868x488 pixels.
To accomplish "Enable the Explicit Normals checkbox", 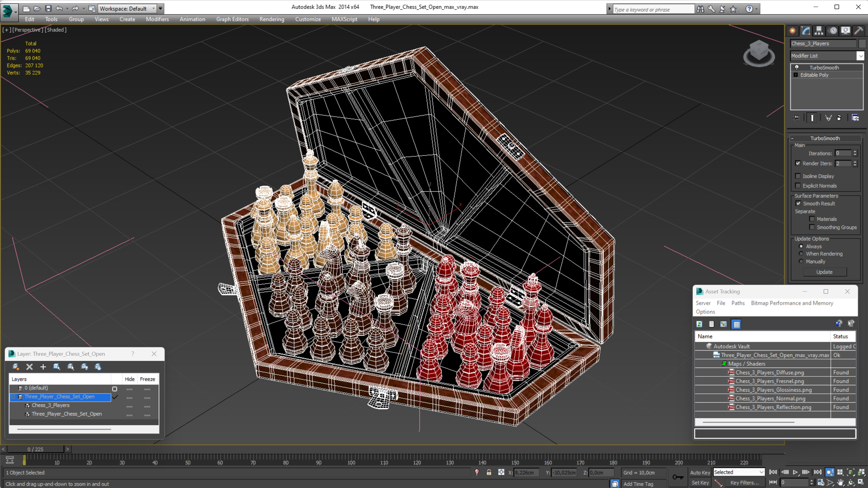I will (798, 185).
